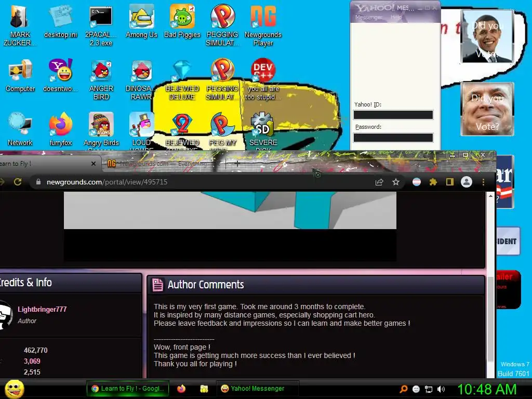Bookmark this page with the star icon
This screenshot has width=532, height=399.
tap(395, 182)
